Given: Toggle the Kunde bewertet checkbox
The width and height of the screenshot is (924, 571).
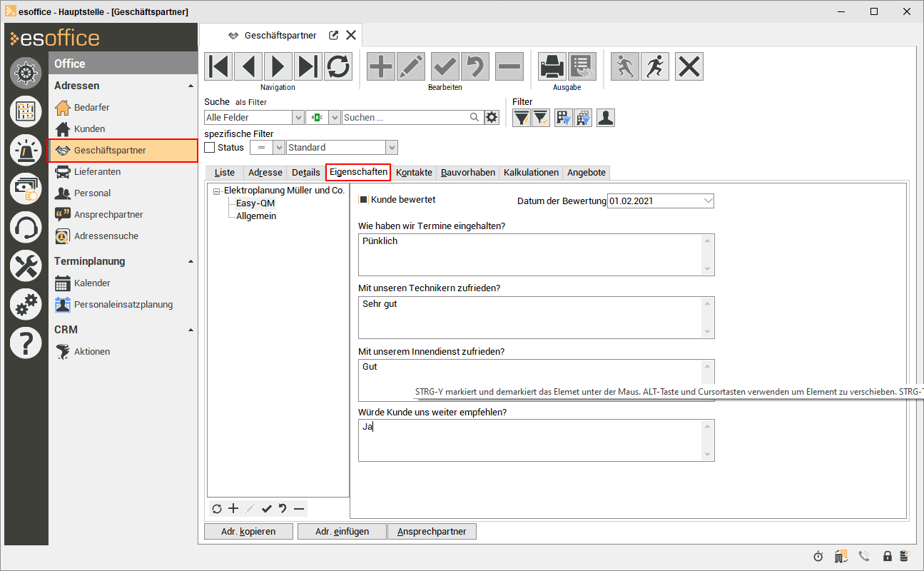Looking at the screenshot, I should tap(363, 201).
